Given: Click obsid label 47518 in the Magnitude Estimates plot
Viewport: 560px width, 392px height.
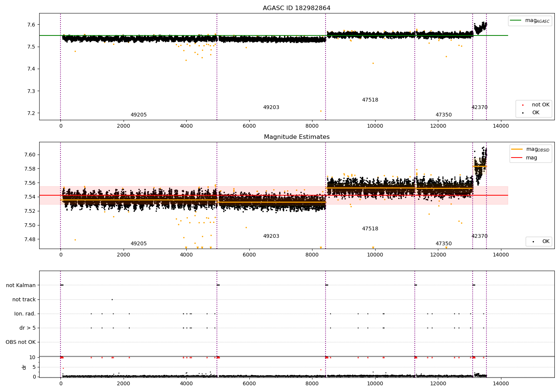Looking at the screenshot, I should (x=370, y=229).
